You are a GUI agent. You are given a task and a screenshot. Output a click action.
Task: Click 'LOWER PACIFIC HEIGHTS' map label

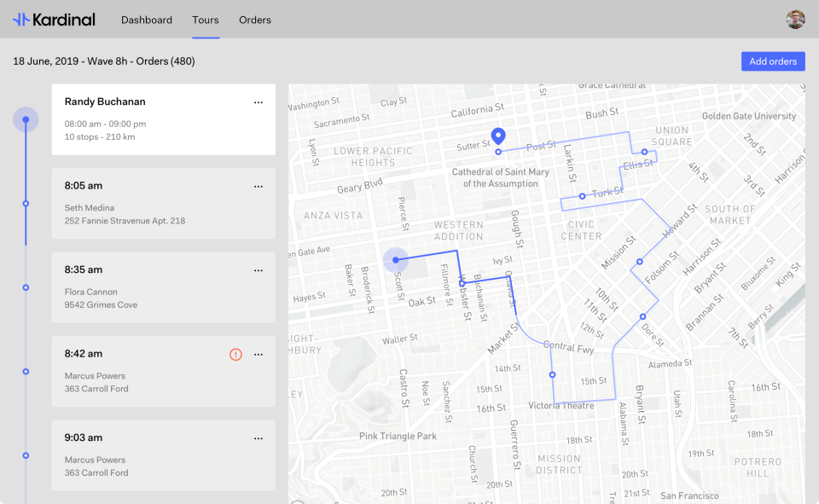pos(373,157)
